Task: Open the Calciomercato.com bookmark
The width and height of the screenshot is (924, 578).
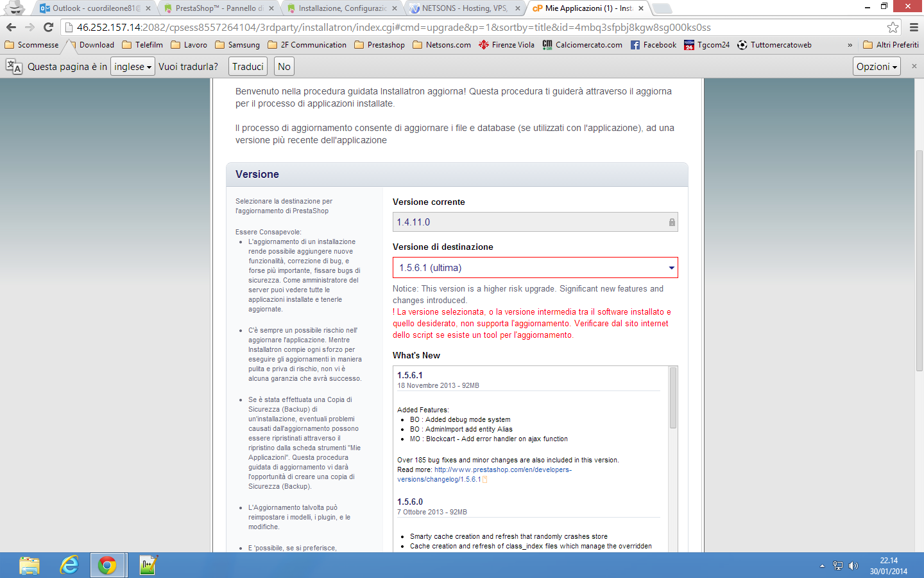Action: tap(582, 45)
